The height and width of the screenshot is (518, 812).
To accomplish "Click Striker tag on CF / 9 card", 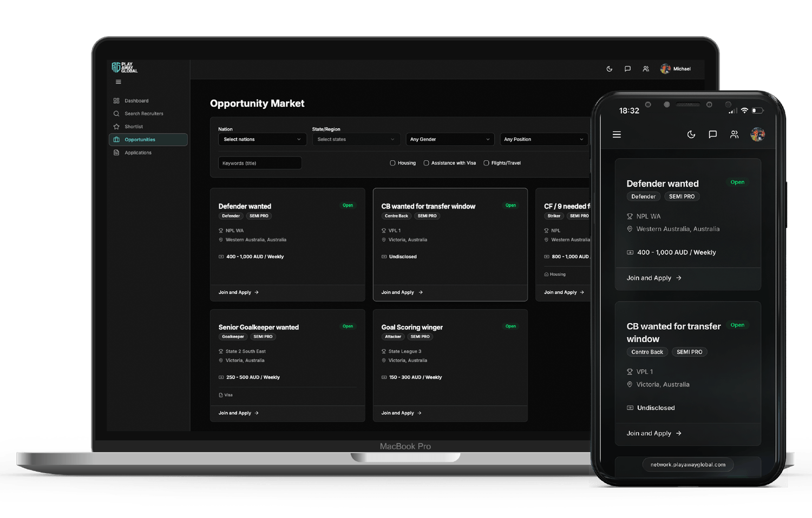I will click(554, 216).
